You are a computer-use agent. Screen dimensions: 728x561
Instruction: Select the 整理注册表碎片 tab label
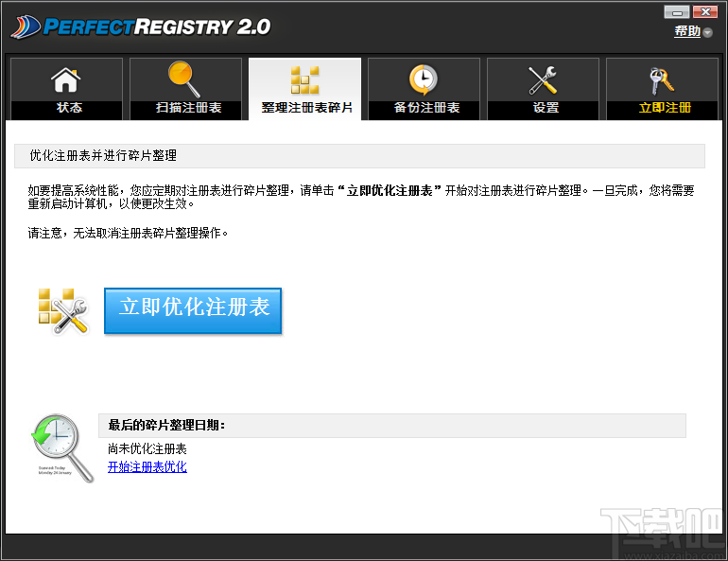click(x=306, y=108)
